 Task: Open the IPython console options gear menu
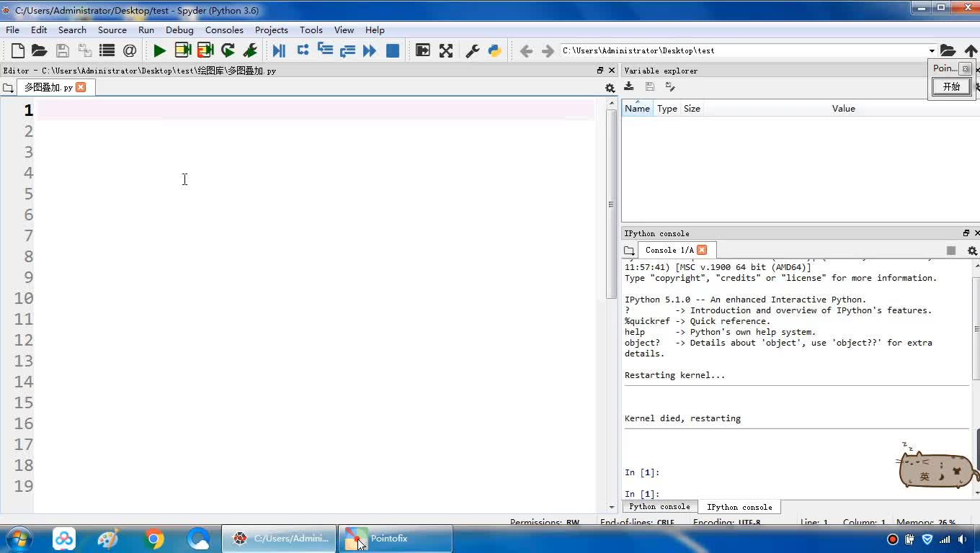point(971,251)
